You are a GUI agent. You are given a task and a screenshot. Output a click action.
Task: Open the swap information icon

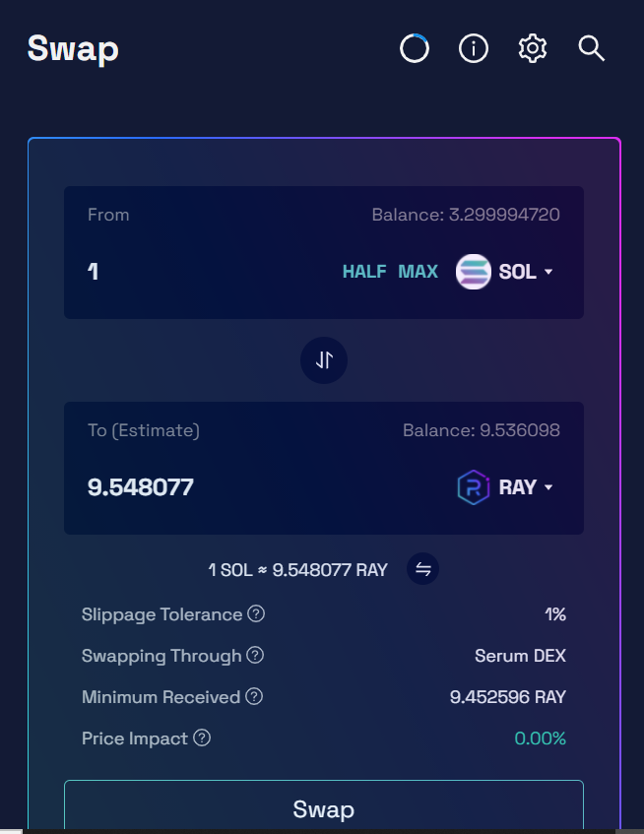coord(474,48)
